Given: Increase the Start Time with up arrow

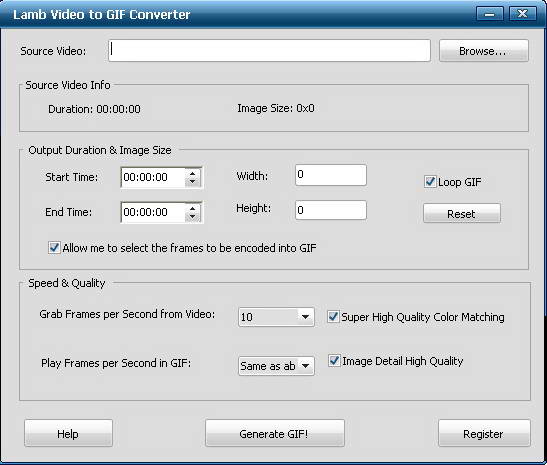Looking at the screenshot, I should point(192,173).
